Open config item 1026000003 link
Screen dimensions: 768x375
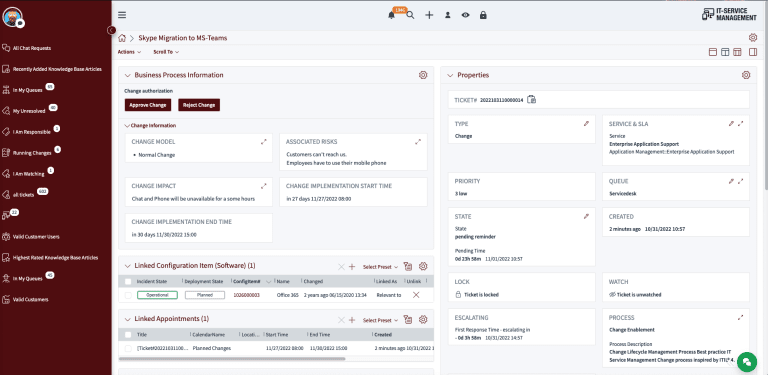tap(246, 296)
